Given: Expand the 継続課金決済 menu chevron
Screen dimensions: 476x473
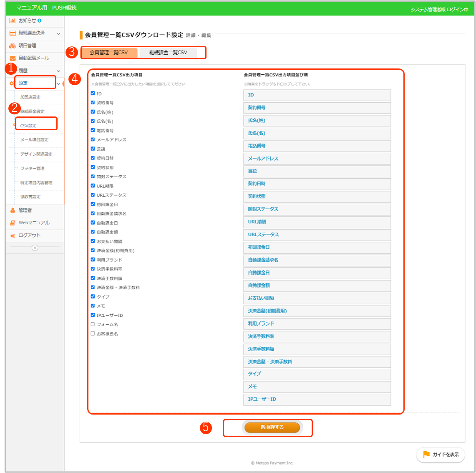Looking at the screenshot, I should pyautogui.click(x=58, y=33).
